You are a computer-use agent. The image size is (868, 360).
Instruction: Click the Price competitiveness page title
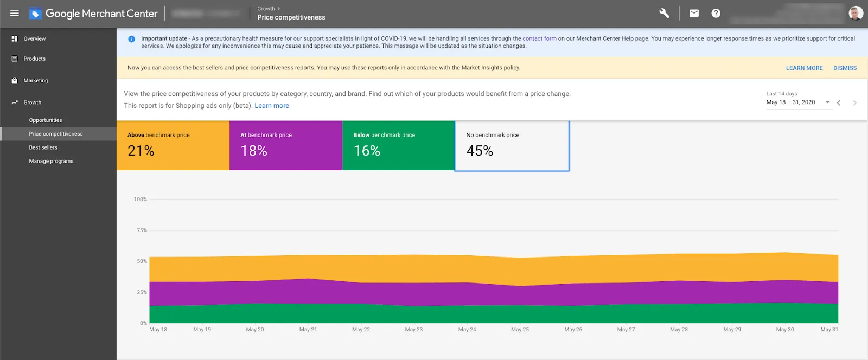coord(291,17)
